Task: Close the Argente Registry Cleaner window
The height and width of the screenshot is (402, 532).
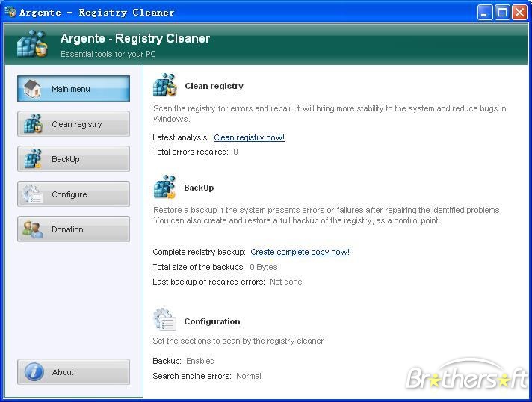Action: (x=519, y=13)
